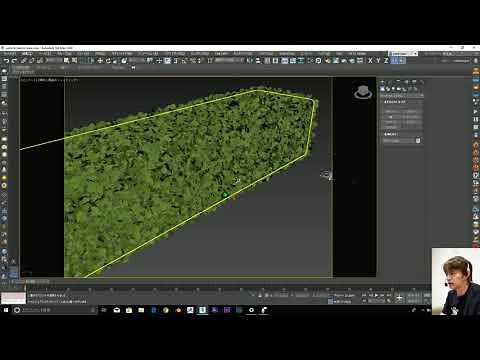Image resolution: width=480 pixels, height=360 pixels.
Task: Collapse the Object Type rollout header
Action: point(402,102)
